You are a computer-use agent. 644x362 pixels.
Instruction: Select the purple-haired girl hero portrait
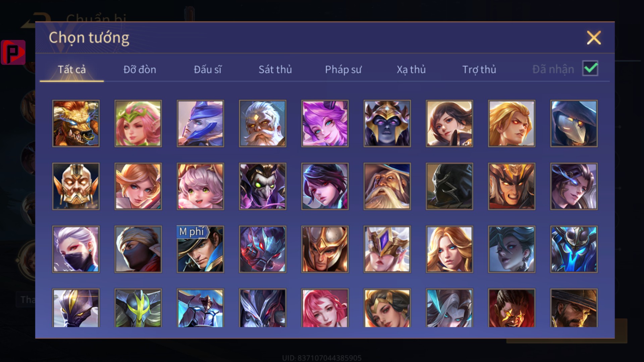coord(325,124)
